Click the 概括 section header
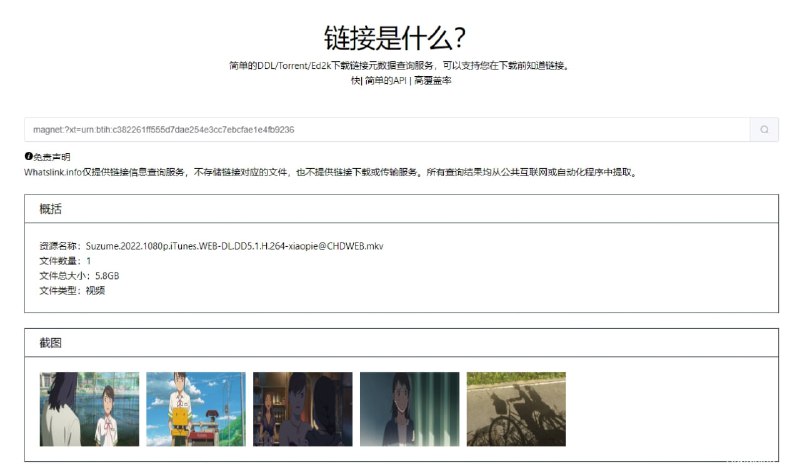 50,209
